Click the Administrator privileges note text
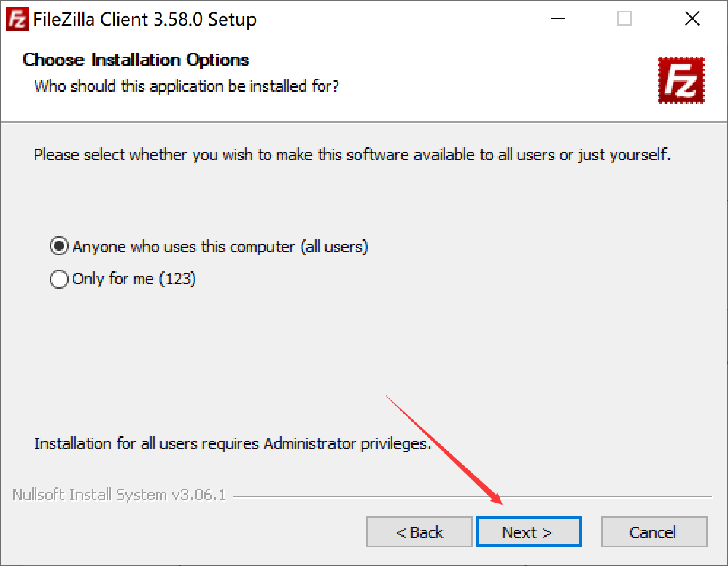This screenshot has height=566, width=728. tap(233, 444)
